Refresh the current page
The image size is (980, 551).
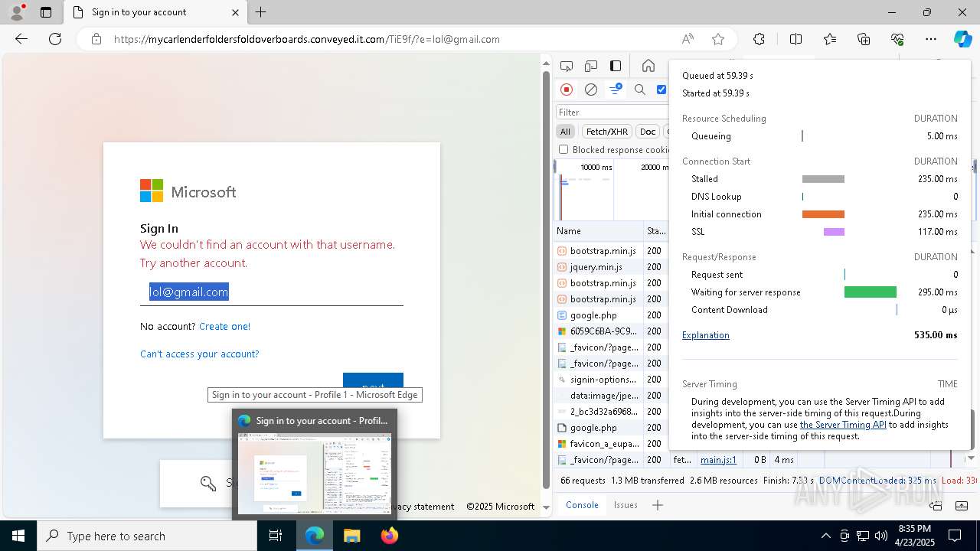coord(55,39)
